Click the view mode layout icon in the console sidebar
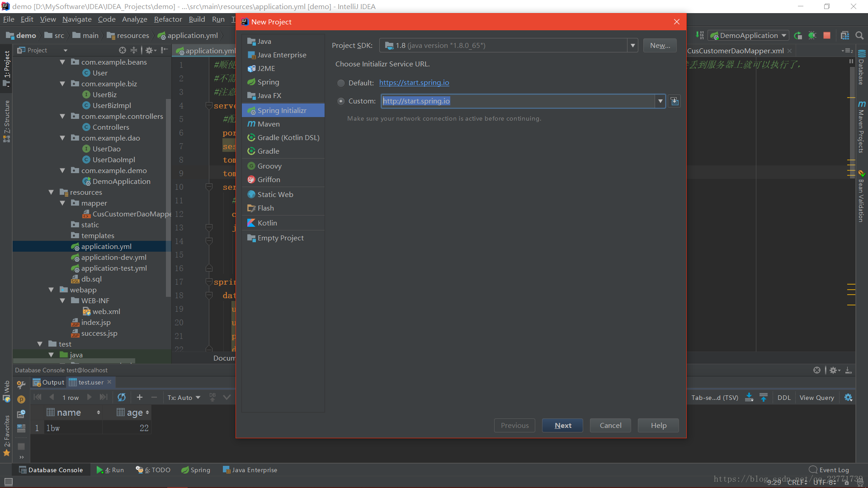 21,428
